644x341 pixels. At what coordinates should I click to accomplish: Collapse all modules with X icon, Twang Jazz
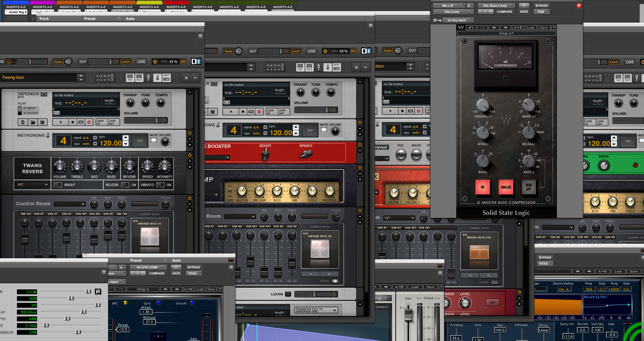[186, 78]
